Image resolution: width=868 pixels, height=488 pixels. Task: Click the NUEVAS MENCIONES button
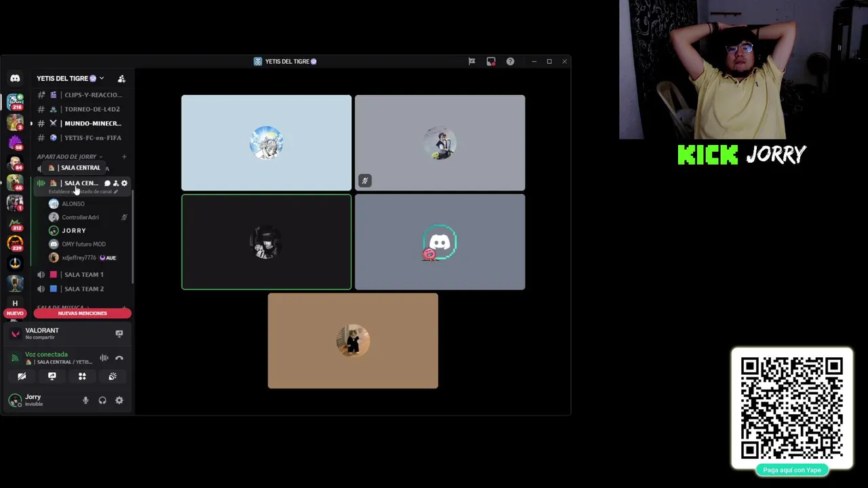(x=82, y=313)
